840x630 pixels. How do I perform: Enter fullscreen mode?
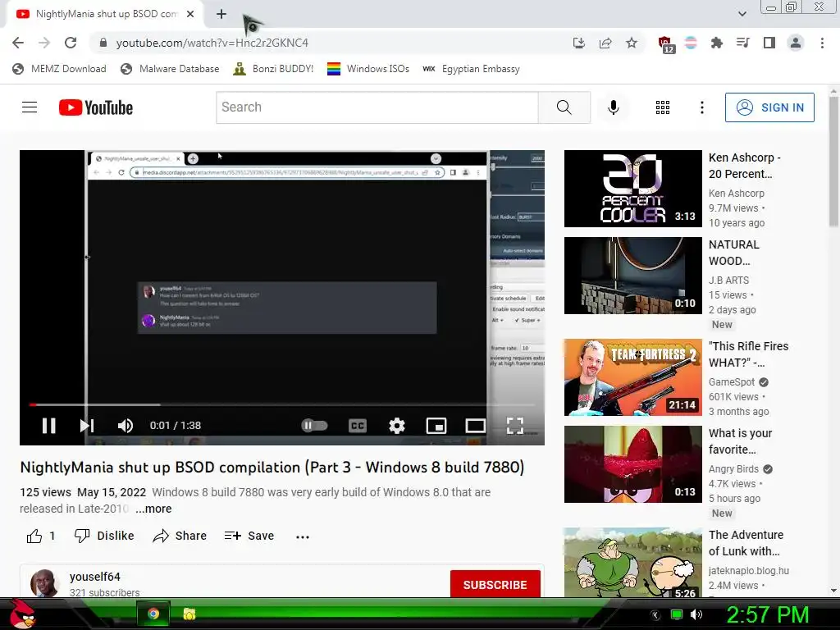coord(515,426)
